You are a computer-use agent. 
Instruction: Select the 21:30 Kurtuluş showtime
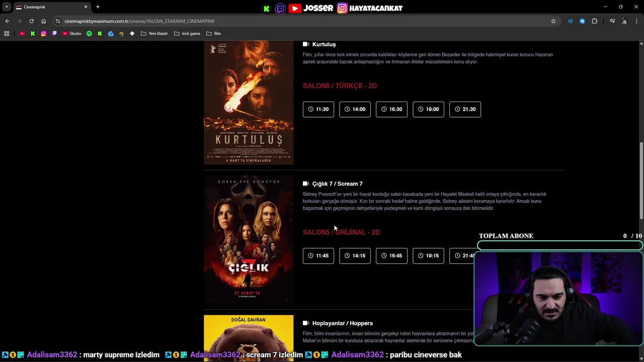tap(465, 109)
